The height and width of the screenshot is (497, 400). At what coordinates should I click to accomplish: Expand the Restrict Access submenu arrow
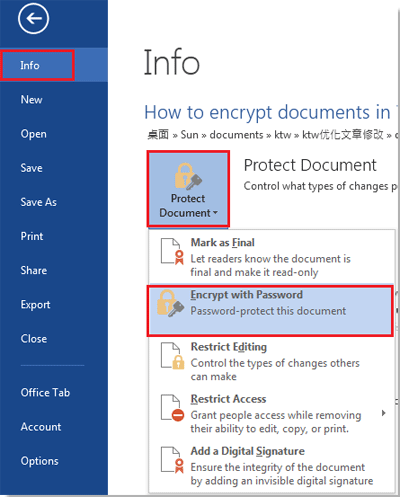coord(384,413)
